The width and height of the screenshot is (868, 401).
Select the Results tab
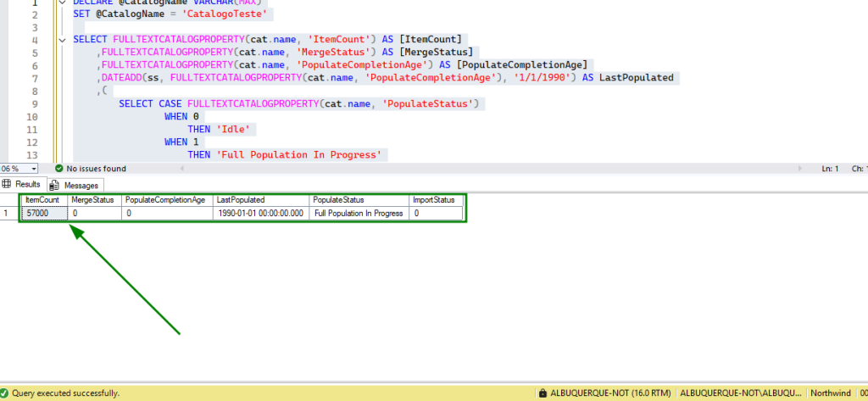(x=27, y=185)
